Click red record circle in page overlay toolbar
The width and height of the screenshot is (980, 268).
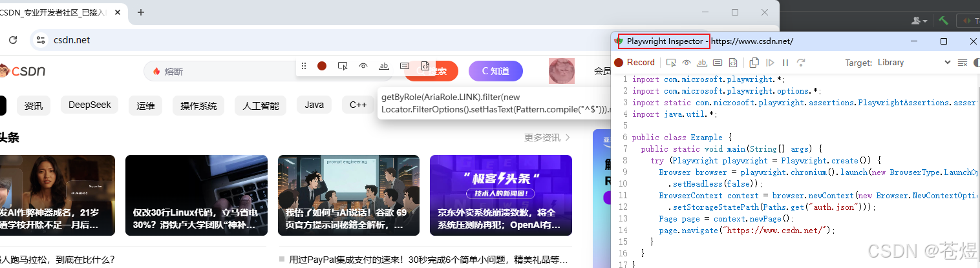click(x=322, y=66)
